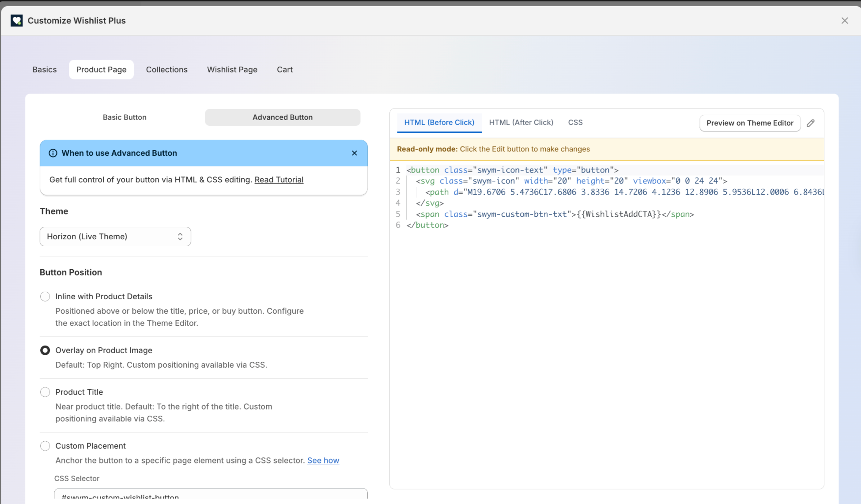Choose Inline with Product Details radio option

[x=45, y=297]
